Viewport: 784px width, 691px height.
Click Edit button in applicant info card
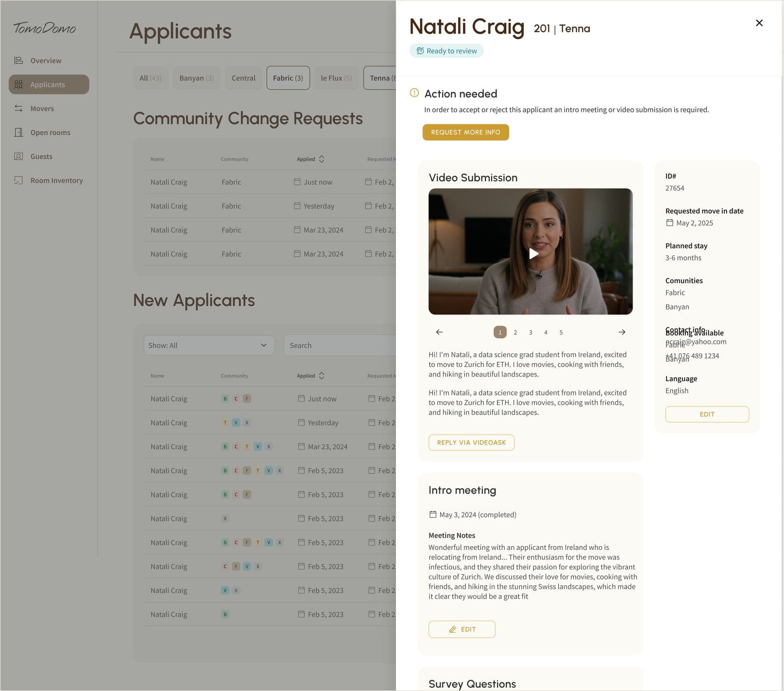click(707, 414)
